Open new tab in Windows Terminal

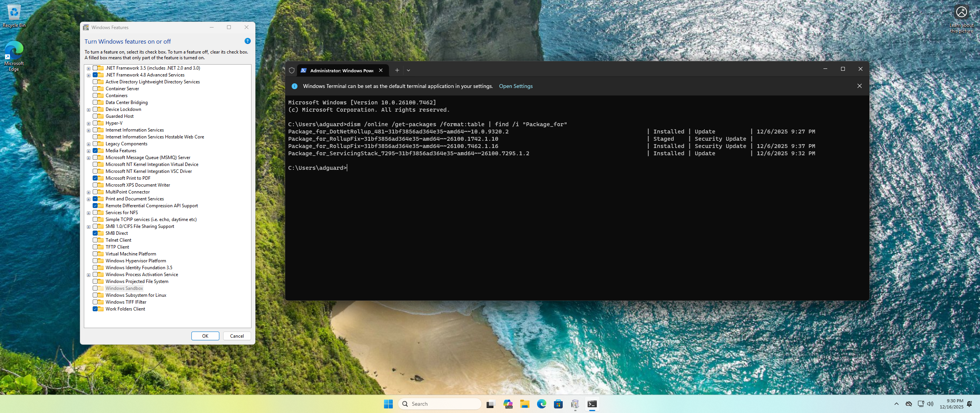(397, 70)
